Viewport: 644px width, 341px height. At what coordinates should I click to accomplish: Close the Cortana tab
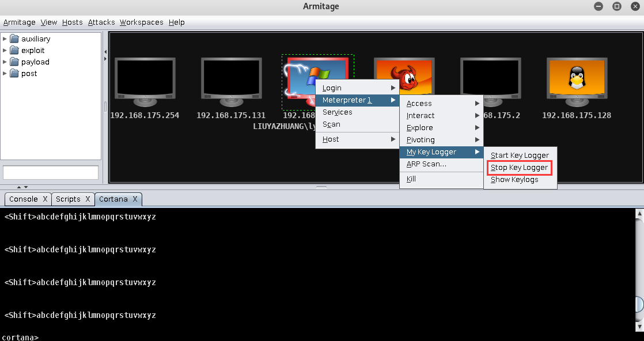[x=135, y=199]
